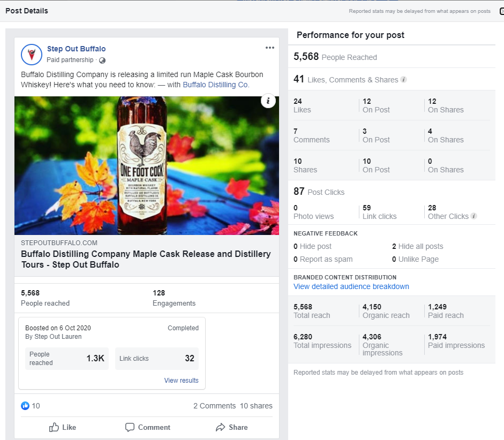The image size is (504, 440).
Task: Click the blue like reaction icon
Action: [25, 406]
